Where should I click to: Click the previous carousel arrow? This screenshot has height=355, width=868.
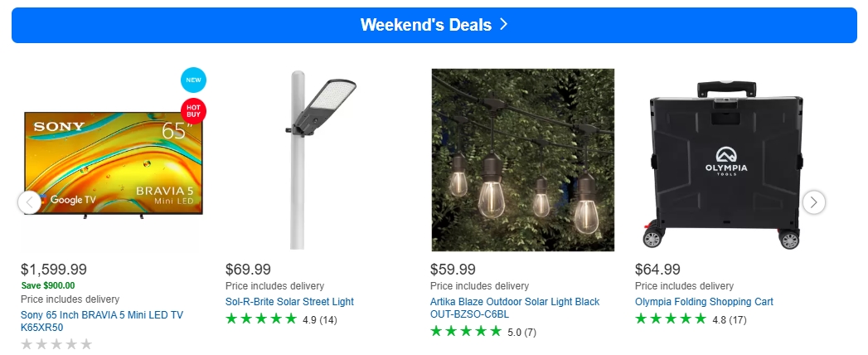click(x=29, y=202)
